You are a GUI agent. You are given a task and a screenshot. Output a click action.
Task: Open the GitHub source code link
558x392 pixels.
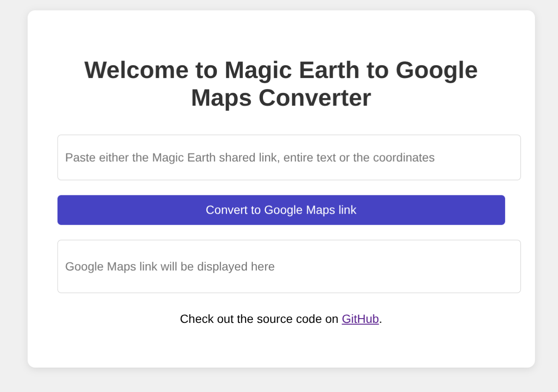[360, 319]
